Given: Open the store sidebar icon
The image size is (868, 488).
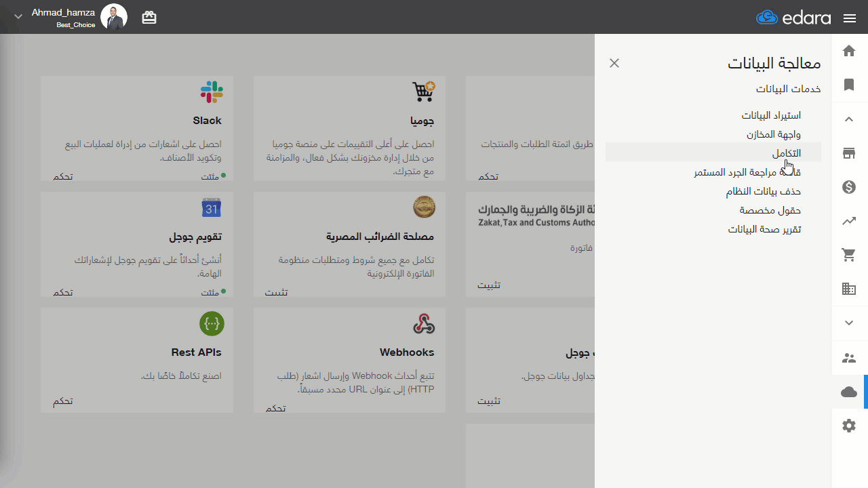Looking at the screenshot, I should tap(849, 153).
